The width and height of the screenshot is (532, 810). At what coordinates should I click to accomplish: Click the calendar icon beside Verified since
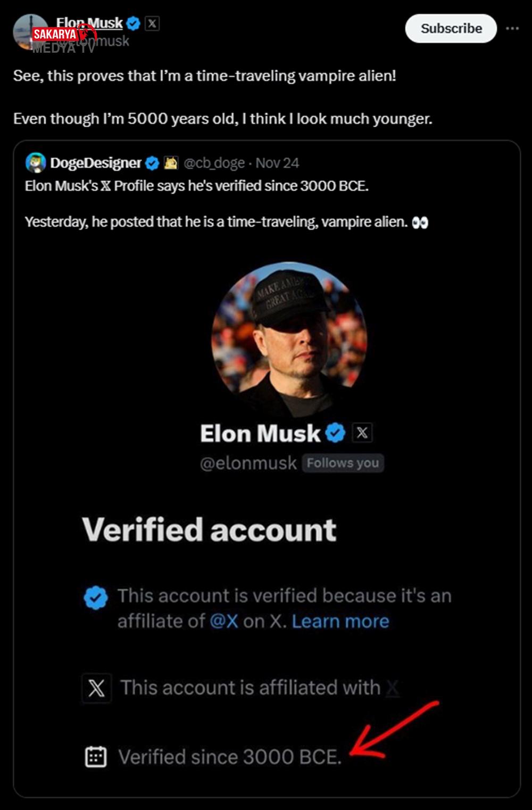coord(96,757)
